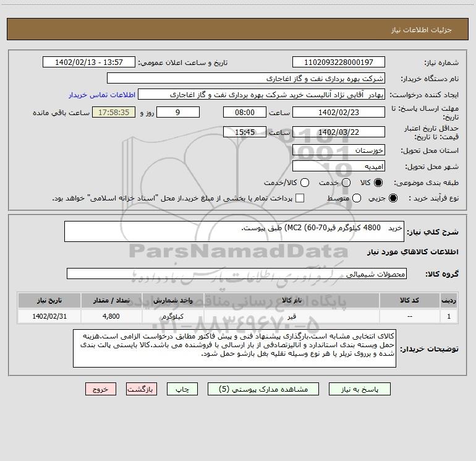Click the واحد شمارش column header
The width and height of the screenshot is (476, 461).
pyautogui.click(x=173, y=301)
